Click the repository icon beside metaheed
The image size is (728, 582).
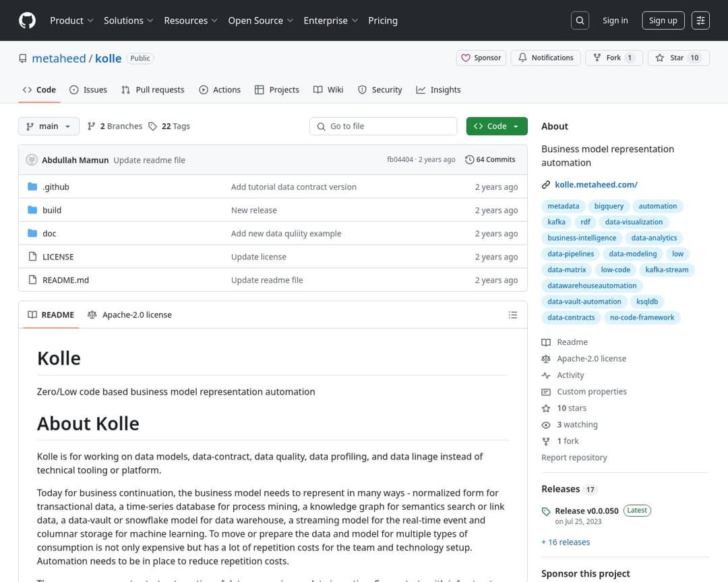click(23, 59)
